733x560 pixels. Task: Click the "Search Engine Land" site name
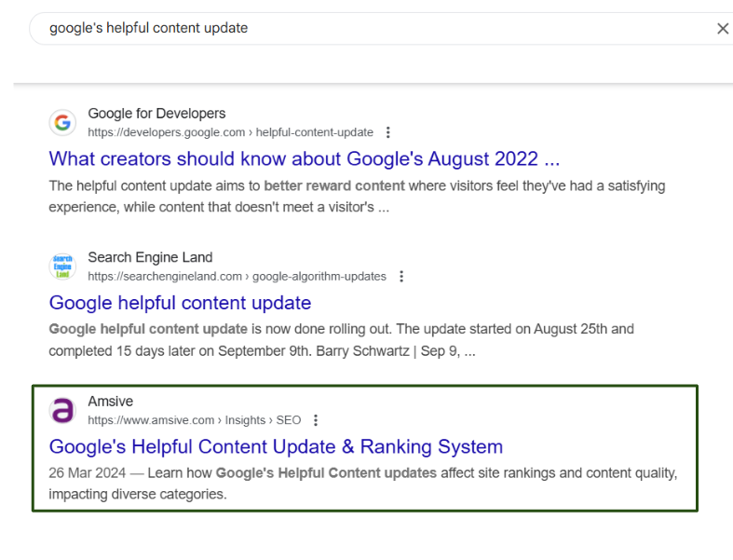tap(150, 257)
